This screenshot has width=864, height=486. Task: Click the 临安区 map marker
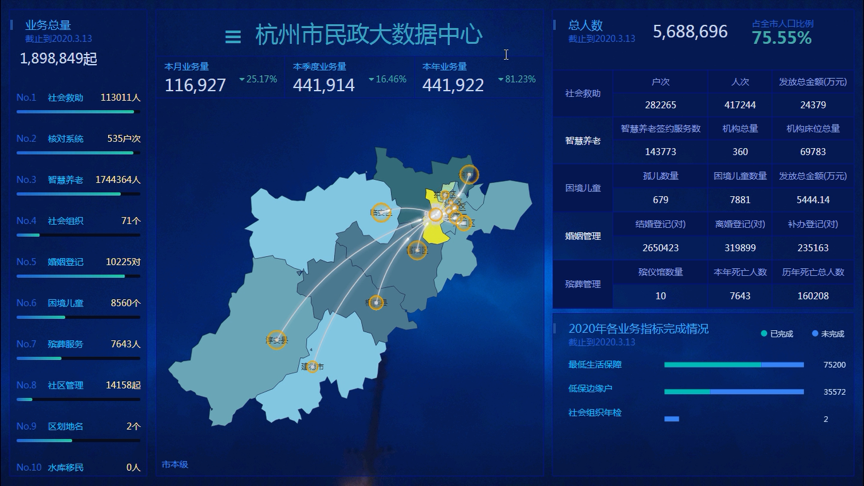[x=381, y=212]
